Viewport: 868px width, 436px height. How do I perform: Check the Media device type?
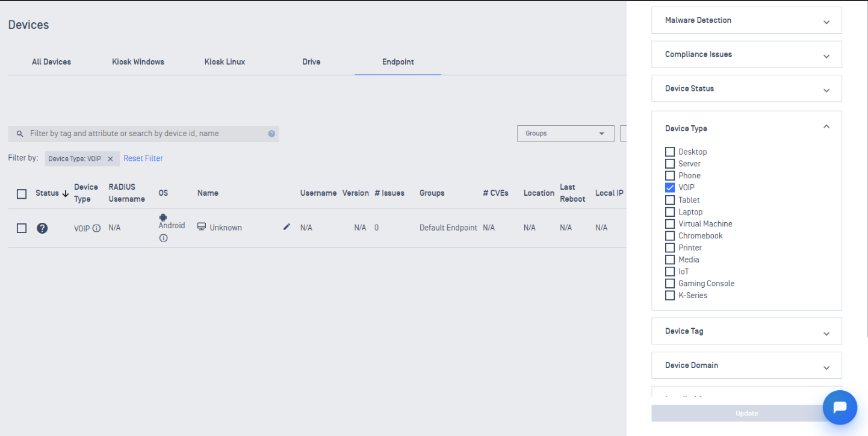[670, 260]
